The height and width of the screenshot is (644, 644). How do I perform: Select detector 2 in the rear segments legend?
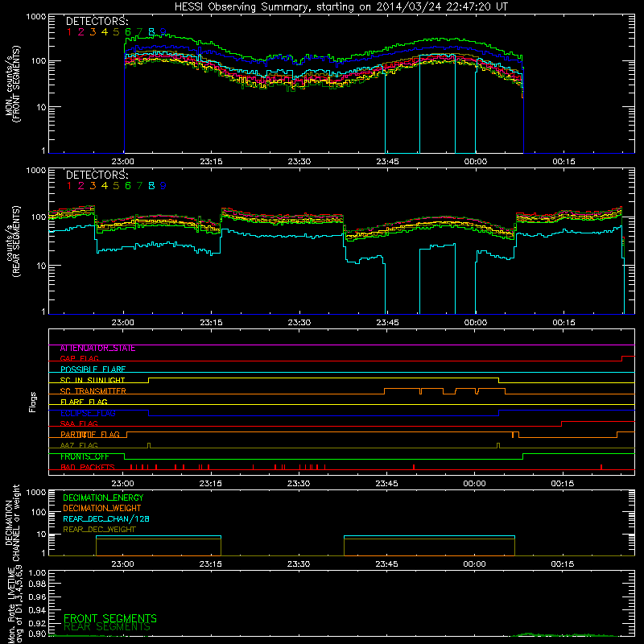click(81, 186)
